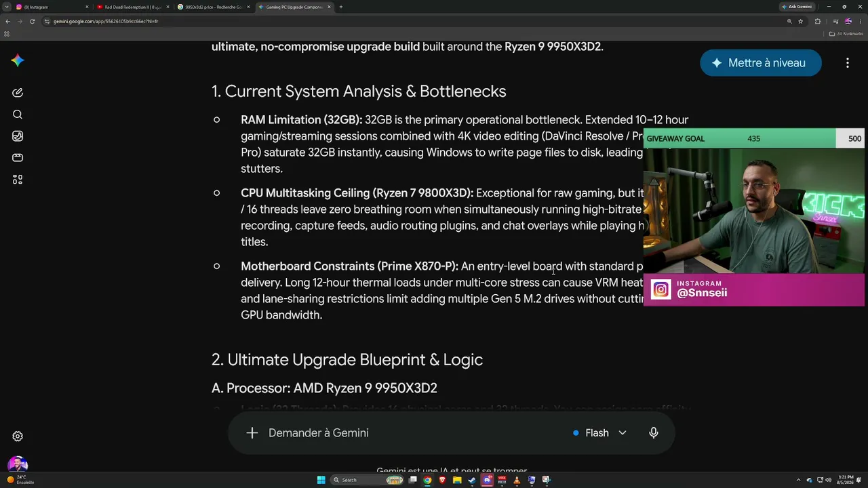Click the sidebar icon above the grid icon
Screen dimensions: 868x488
pyautogui.click(x=18, y=158)
